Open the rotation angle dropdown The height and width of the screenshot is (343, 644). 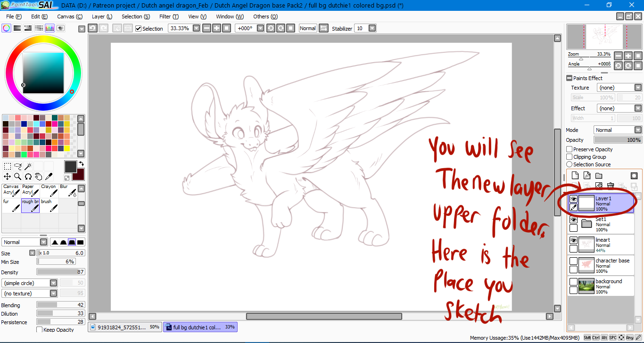click(x=260, y=28)
